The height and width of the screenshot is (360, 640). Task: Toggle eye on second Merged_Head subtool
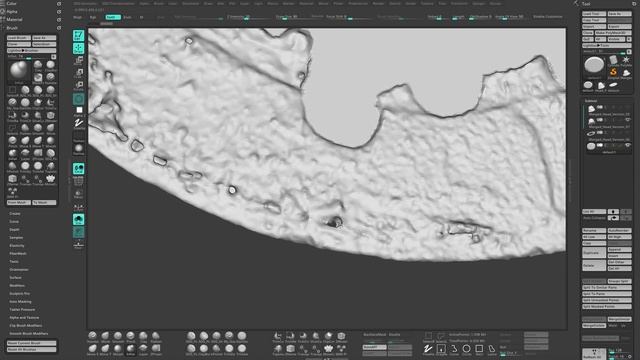pos(628,120)
